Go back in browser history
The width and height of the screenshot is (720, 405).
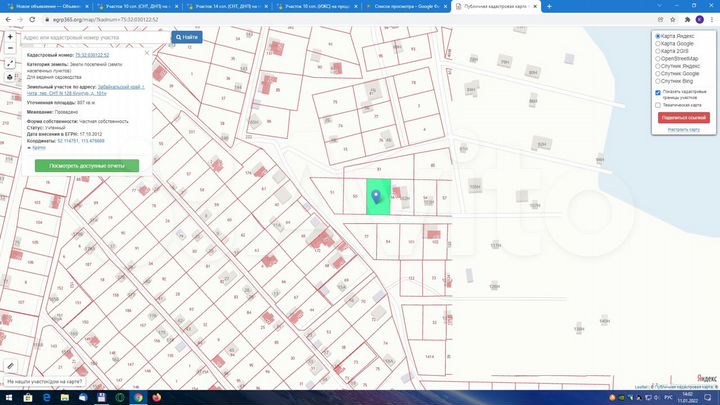click(x=8, y=20)
